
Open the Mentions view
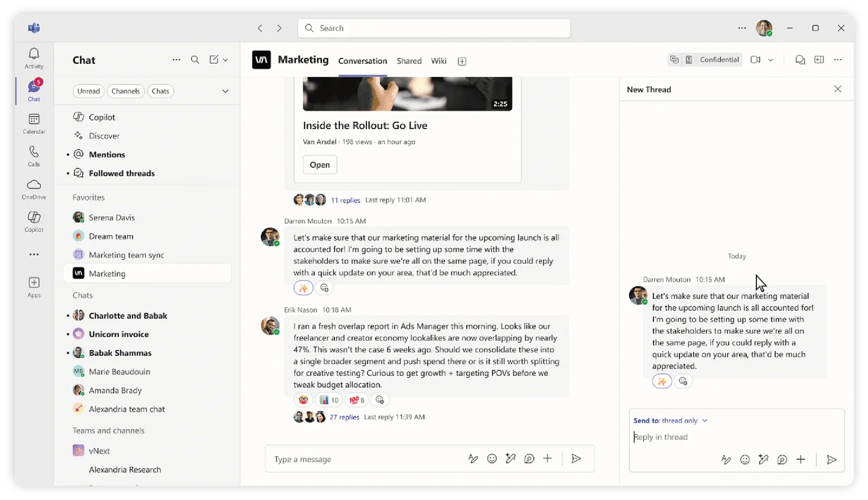[x=107, y=154]
